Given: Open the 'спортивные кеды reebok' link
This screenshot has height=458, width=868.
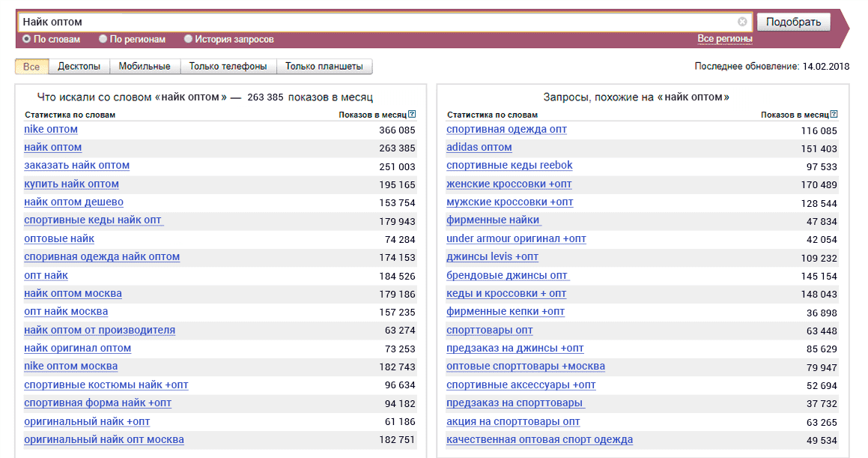Looking at the screenshot, I should click(x=509, y=165).
